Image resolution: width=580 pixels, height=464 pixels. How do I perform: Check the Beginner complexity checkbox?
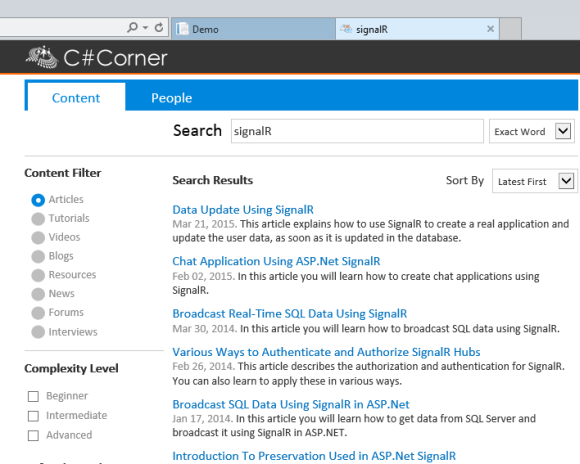tap(33, 396)
